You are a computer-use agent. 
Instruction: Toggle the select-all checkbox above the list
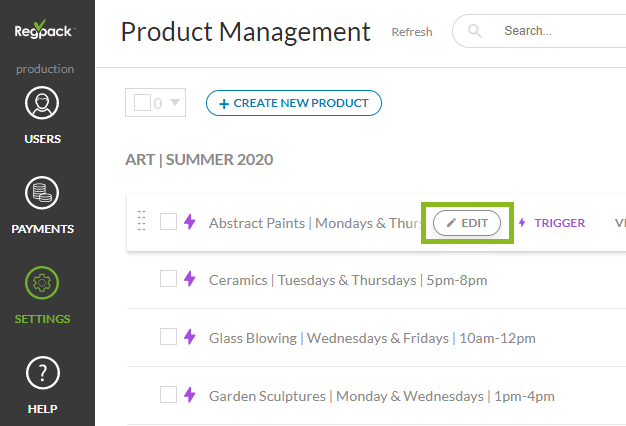[x=142, y=102]
